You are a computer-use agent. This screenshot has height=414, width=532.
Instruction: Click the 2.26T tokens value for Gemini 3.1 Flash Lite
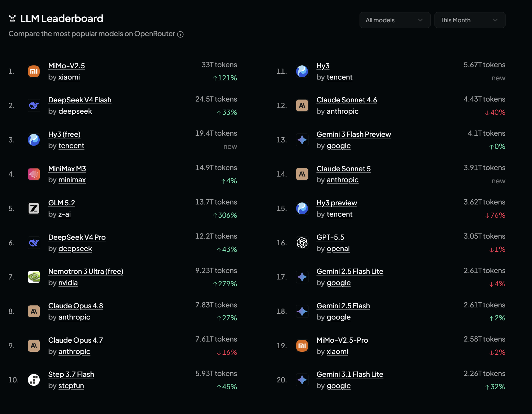tap(484, 373)
